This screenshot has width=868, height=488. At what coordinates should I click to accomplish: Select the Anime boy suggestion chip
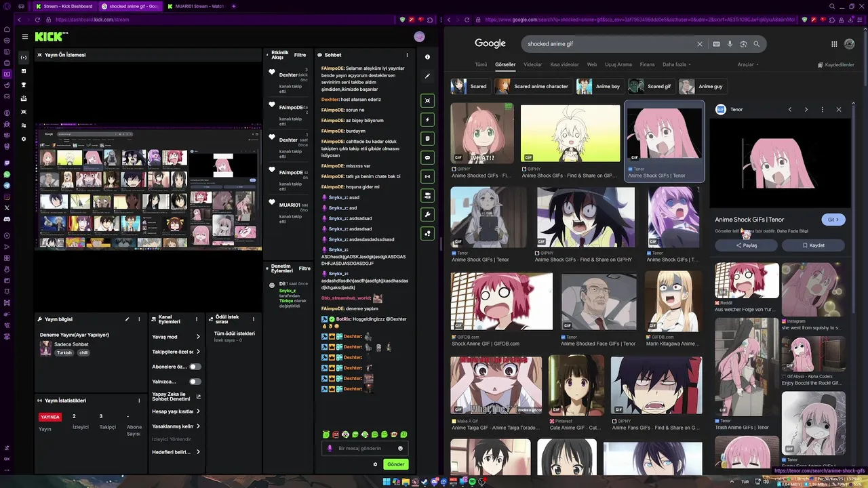[x=599, y=87]
